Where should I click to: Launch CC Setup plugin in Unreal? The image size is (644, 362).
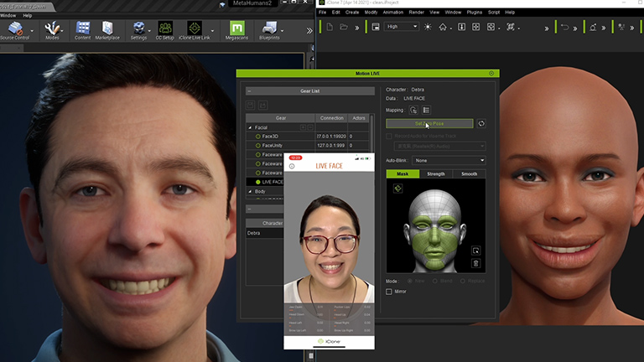click(x=165, y=31)
